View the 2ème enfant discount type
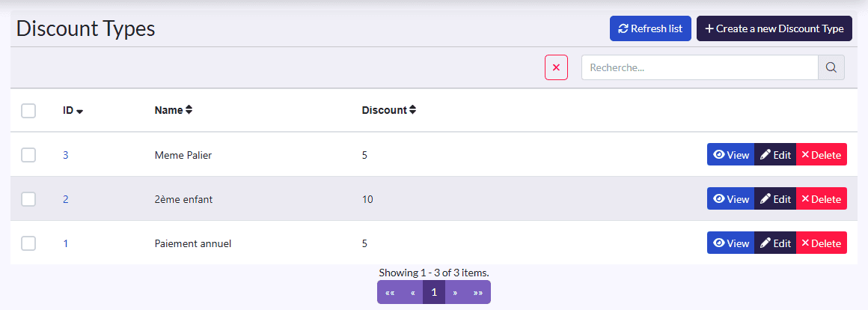Image resolution: width=868 pixels, height=310 pixels. 731,198
